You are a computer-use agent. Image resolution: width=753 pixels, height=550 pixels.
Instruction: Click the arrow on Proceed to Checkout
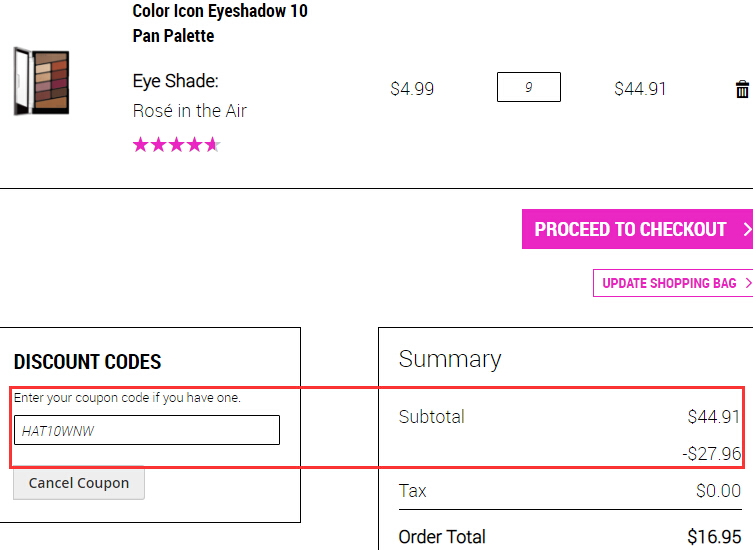tap(747, 229)
